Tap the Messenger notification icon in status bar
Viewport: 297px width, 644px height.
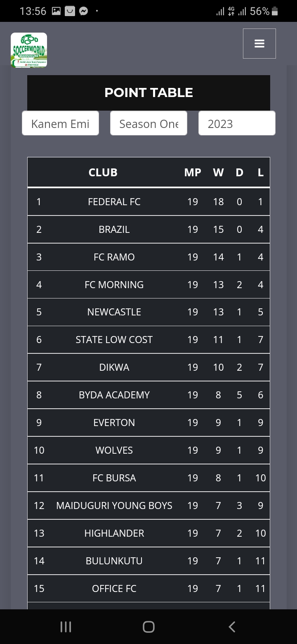[83, 12]
